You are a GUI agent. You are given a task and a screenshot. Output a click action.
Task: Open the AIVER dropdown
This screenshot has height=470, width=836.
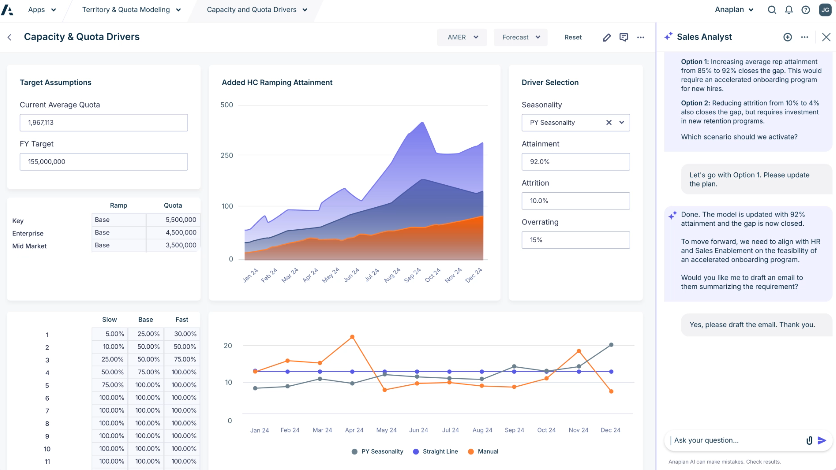(x=461, y=37)
